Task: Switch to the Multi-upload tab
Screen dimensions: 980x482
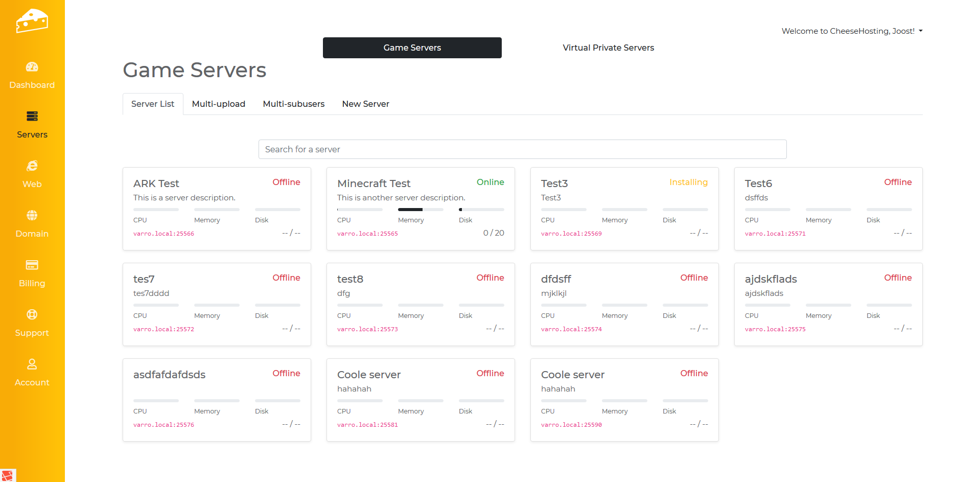Action: [x=218, y=104]
